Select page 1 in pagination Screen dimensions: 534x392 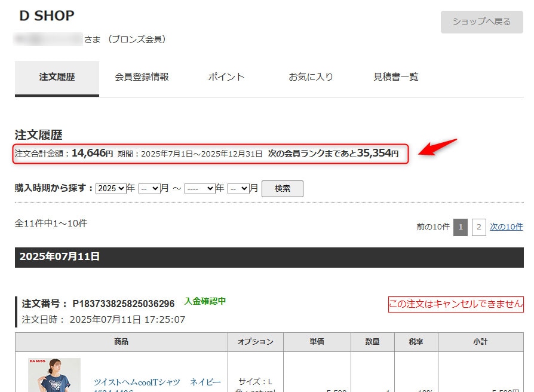click(461, 227)
